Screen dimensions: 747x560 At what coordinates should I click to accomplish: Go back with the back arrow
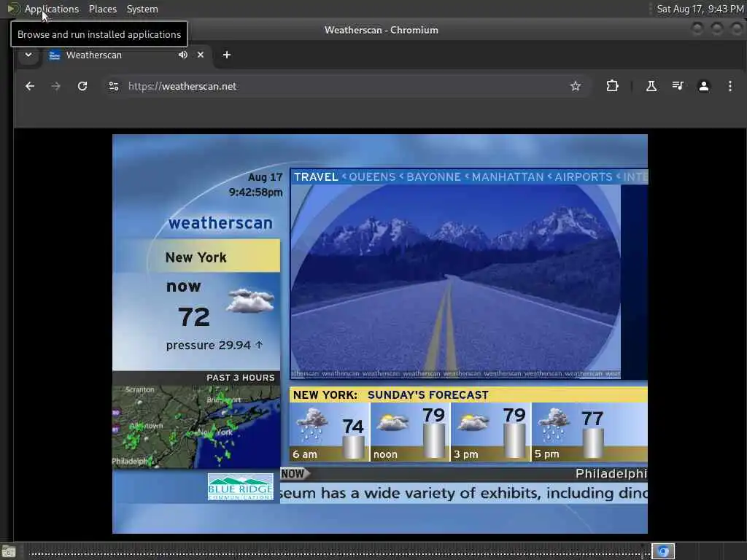(29, 86)
